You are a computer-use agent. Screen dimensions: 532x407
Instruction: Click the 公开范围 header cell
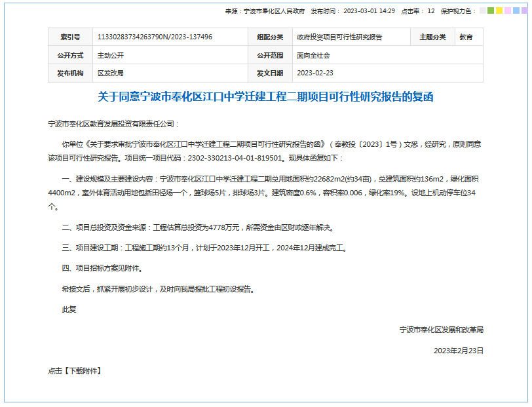coord(270,55)
